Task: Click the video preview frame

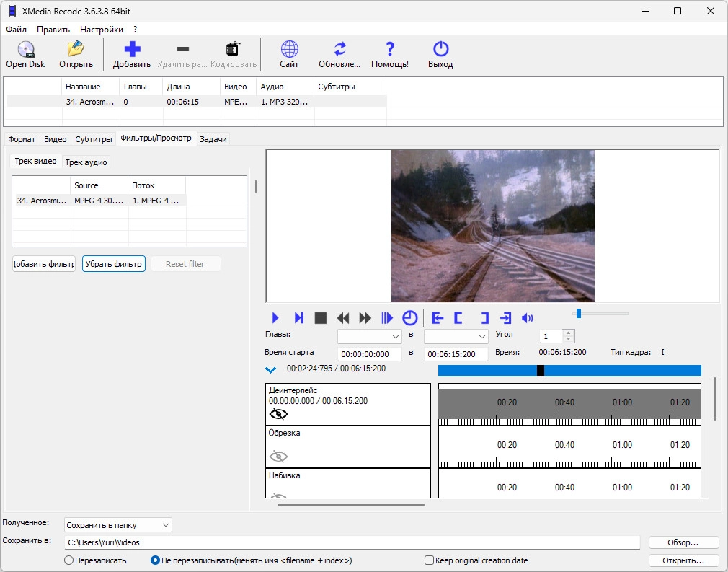Action: [492, 226]
